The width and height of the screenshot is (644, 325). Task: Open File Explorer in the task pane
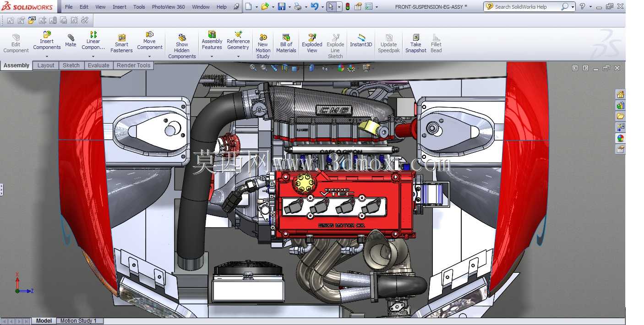pyautogui.click(x=620, y=116)
